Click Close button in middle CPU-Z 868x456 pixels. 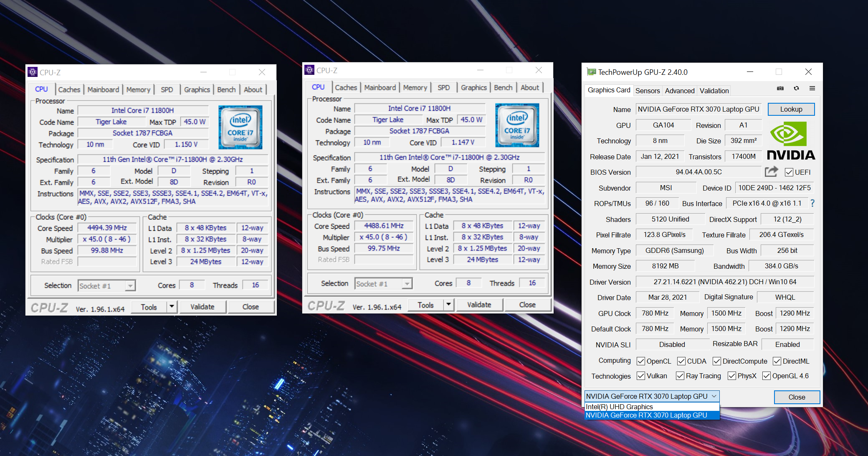click(527, 305)
